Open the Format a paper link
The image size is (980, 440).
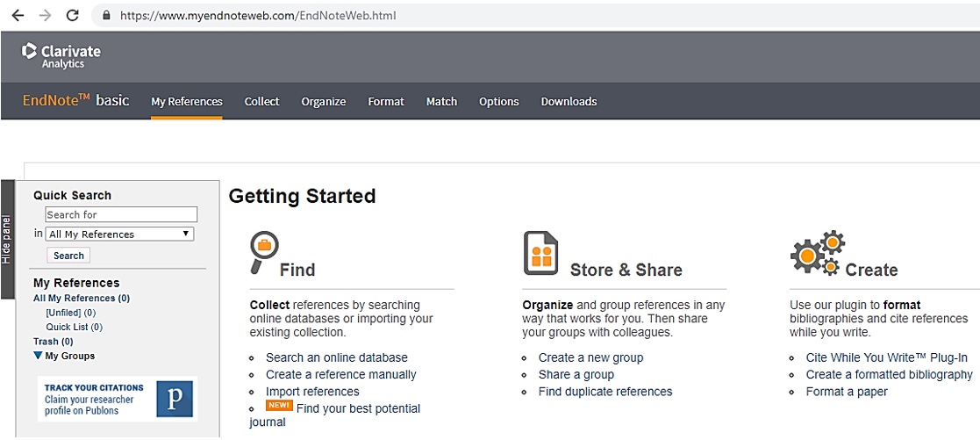click(847, 391)
